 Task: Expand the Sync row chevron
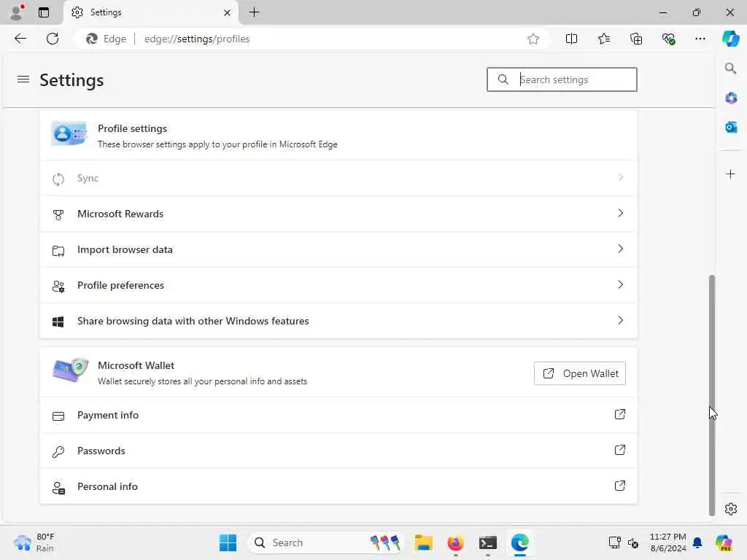(620, 178)
